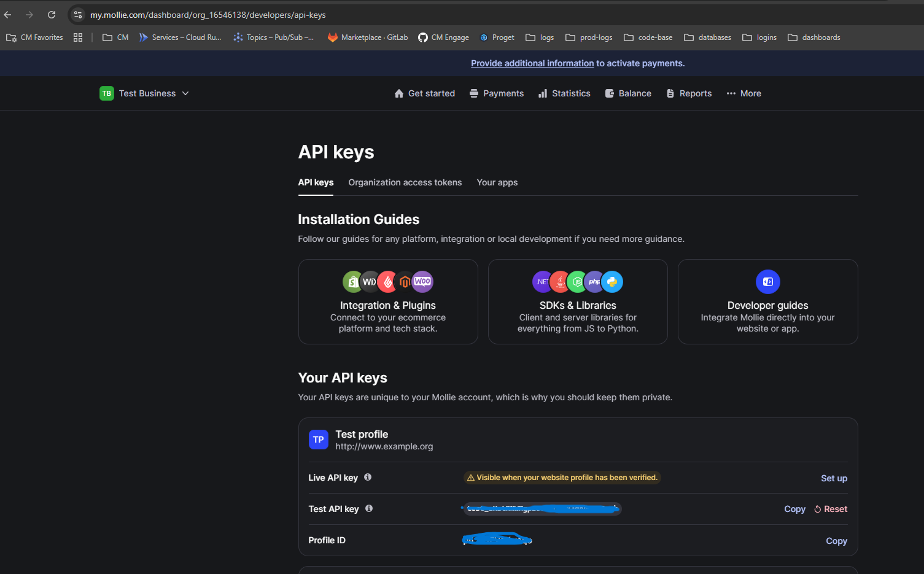
Task: Open the Integration & Plugins card
Action: click(x=388, y=301)
